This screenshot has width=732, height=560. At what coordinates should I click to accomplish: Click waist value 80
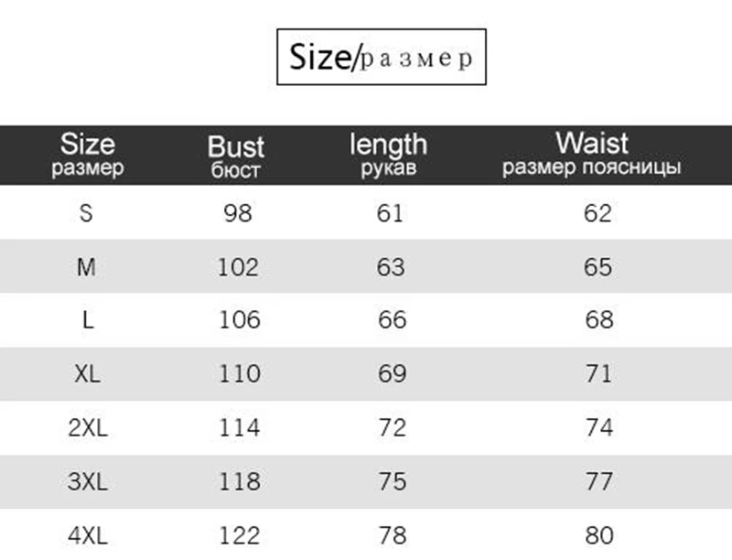pos(599,535)
